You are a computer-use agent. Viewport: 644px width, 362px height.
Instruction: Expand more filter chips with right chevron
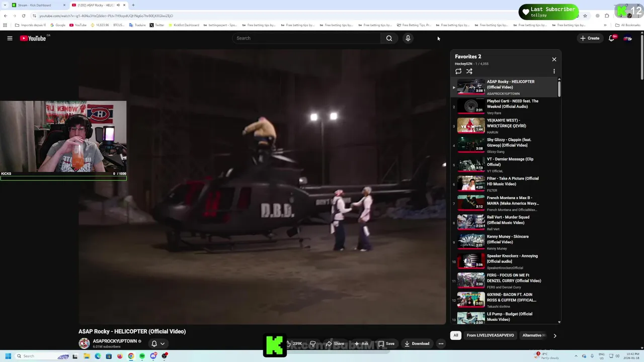pos(555,335)
